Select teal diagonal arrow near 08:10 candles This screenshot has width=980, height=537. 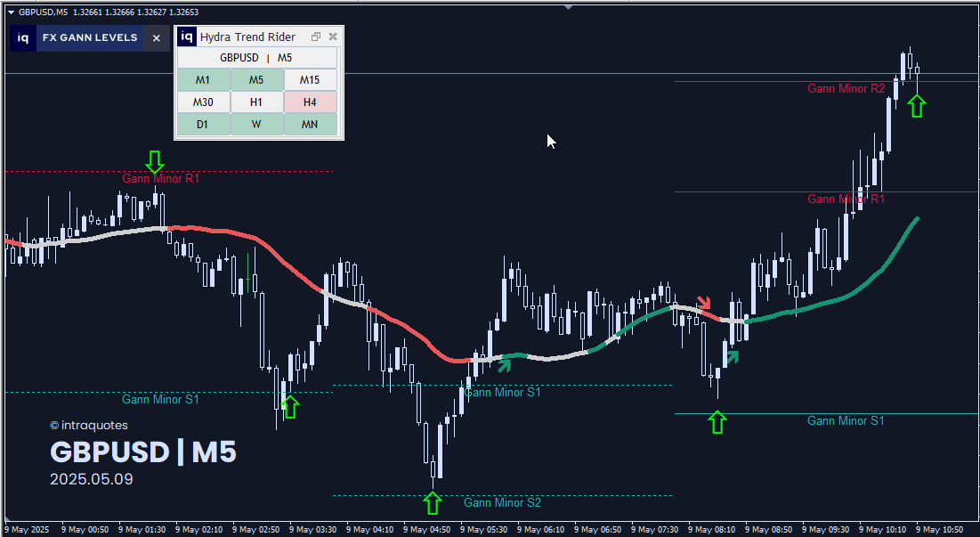point(732,357)
